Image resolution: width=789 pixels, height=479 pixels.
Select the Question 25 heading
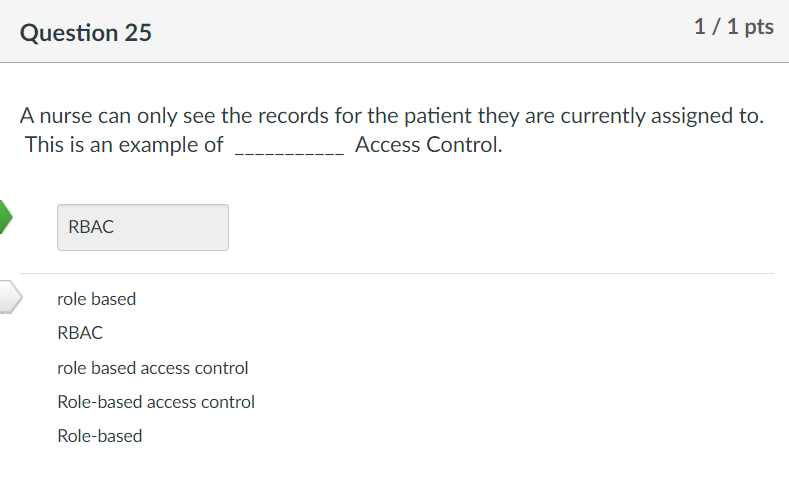[x=86, y=33]
